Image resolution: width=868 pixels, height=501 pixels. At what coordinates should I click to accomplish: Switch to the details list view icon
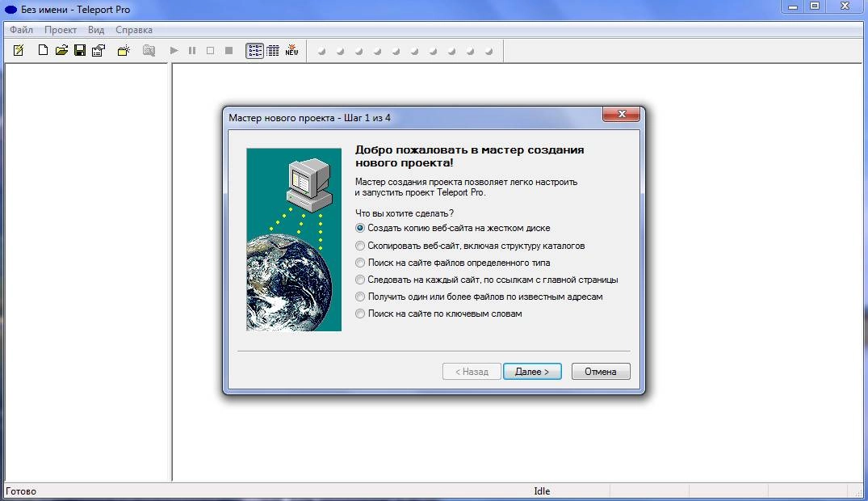[x=273, y=50]
